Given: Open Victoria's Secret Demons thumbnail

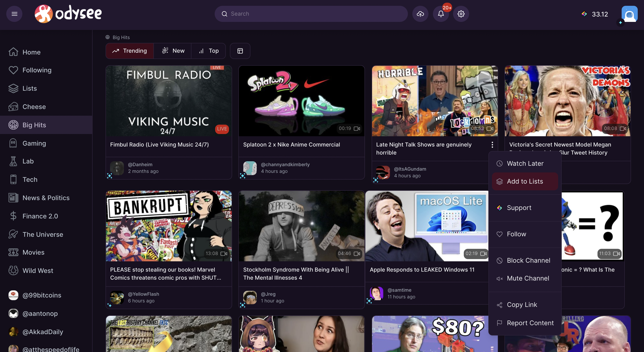Looking at the screenshot, I should pyautogui.click(x=568, y=101).
